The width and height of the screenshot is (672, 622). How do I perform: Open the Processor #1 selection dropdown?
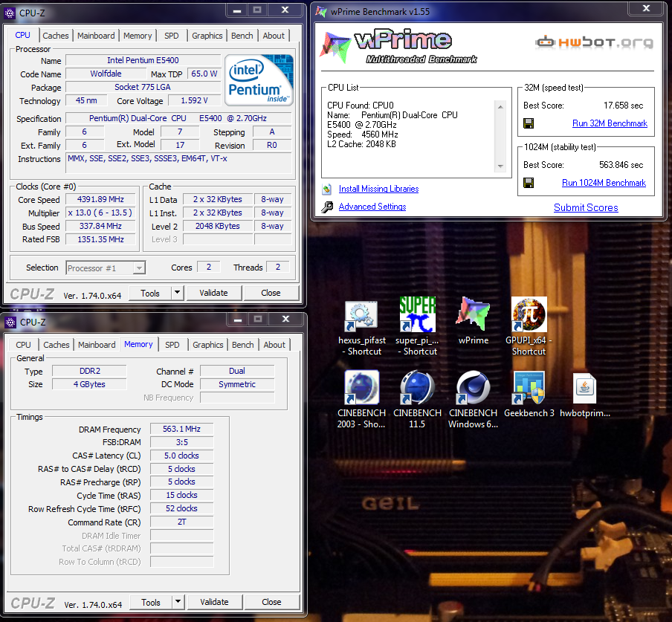tap(139, 268)
